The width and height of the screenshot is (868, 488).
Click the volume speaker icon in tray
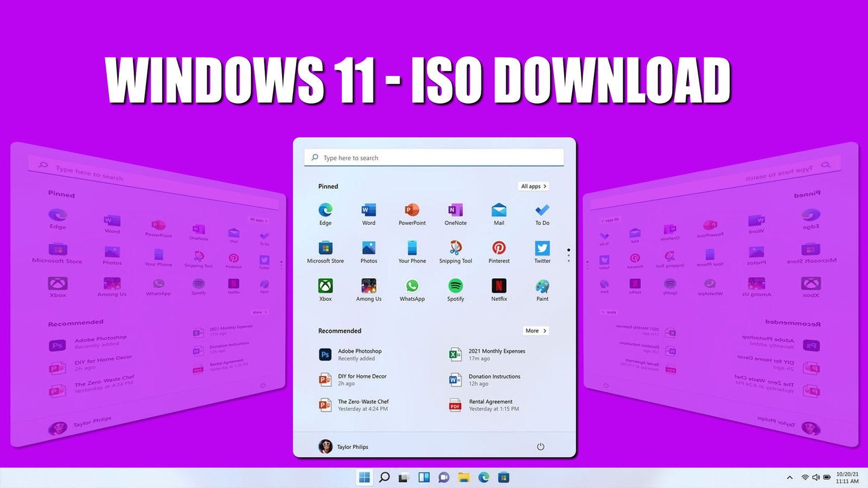click(x=816, y=478)
